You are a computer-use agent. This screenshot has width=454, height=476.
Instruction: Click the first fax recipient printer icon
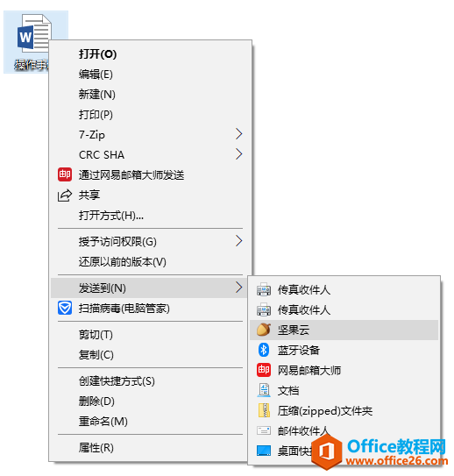264,289
